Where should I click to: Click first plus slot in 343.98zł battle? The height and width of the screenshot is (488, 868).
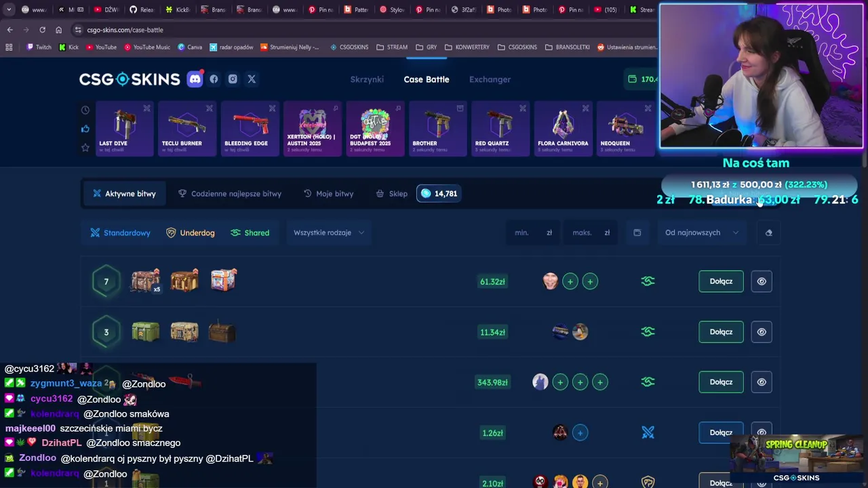[x=560, y=382]
